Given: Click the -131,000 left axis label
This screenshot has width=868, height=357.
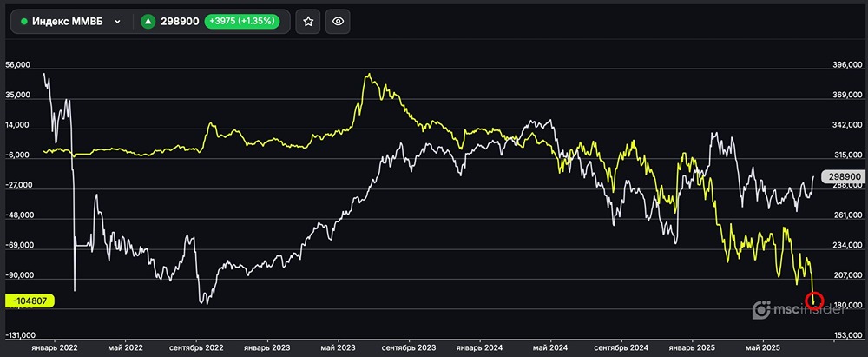Looking at the screenshot, I should pyautogui.click(x=20, y=335).
